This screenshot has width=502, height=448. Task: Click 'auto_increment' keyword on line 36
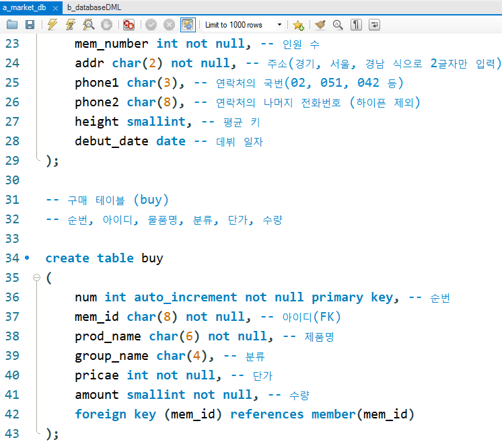point(186,297)
